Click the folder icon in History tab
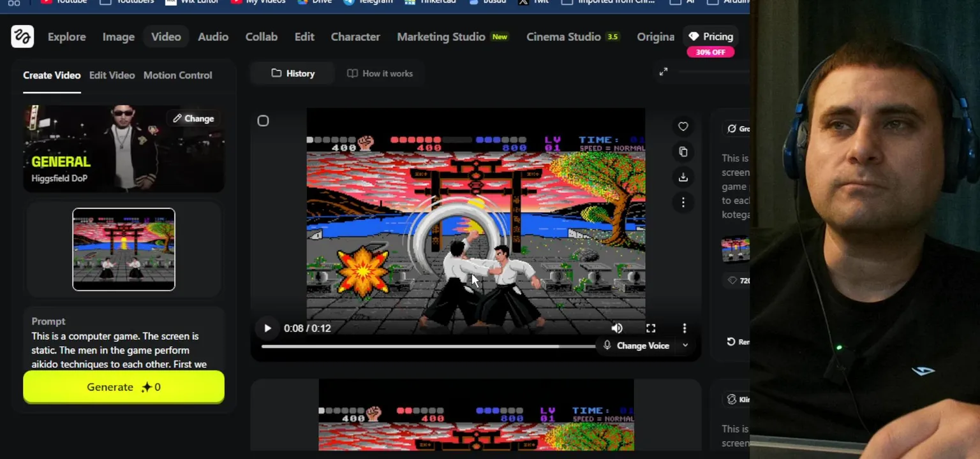This screenshot has height=459, width=980. [276, 73]
